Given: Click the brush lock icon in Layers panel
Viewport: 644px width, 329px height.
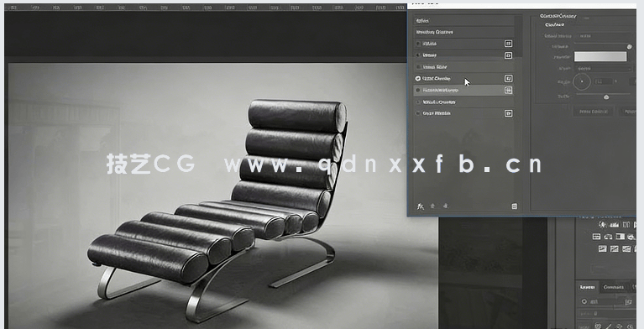Looking at the screenshot, I should click(609, 326).
